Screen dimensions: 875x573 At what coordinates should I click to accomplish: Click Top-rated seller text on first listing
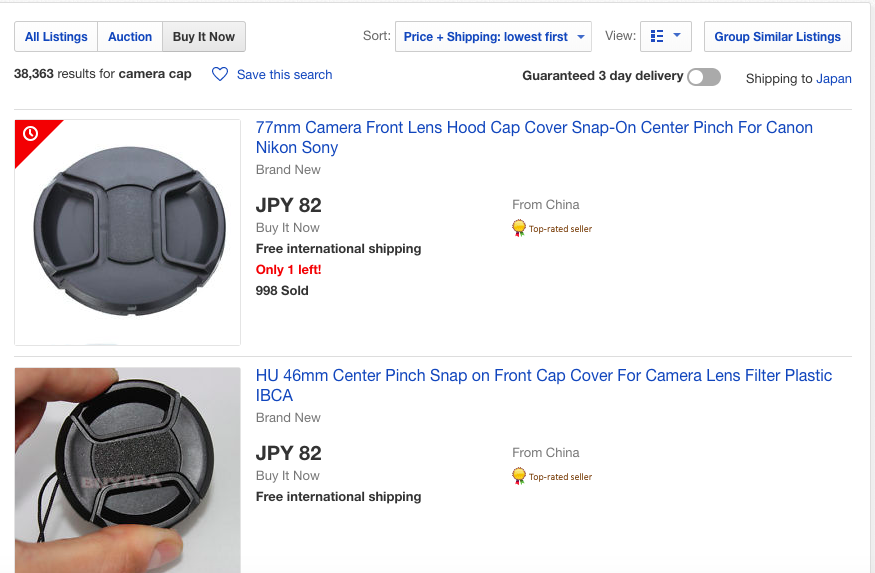point(560,229)
